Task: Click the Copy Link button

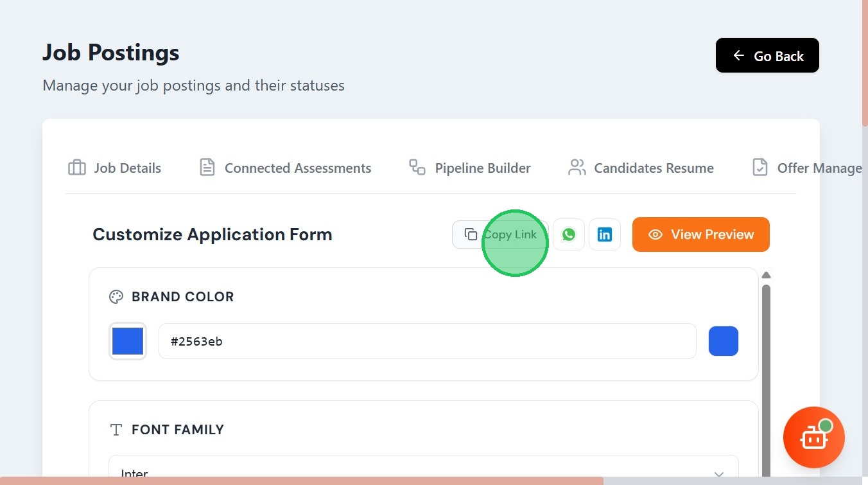Action: pyautogui.click(x=500, y=234)
